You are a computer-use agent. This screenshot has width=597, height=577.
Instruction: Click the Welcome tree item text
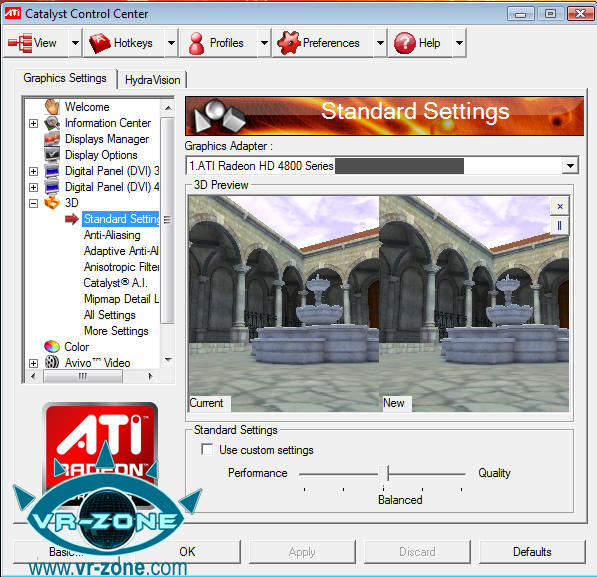click(x=87, y=107)
